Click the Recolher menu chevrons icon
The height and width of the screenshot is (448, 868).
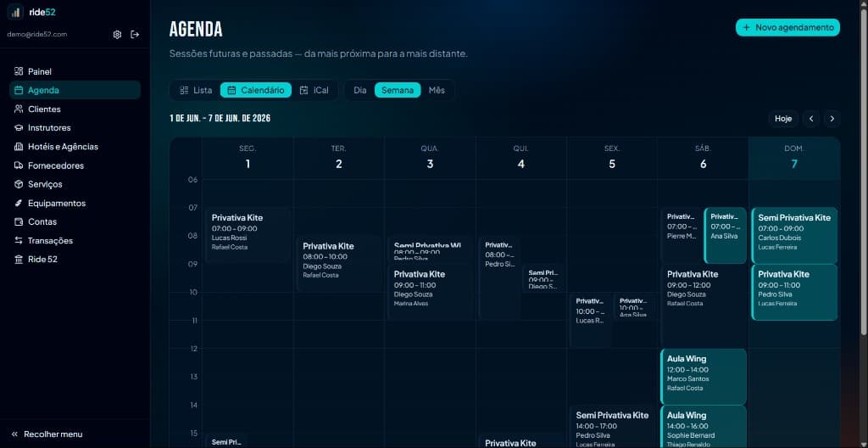15,434
